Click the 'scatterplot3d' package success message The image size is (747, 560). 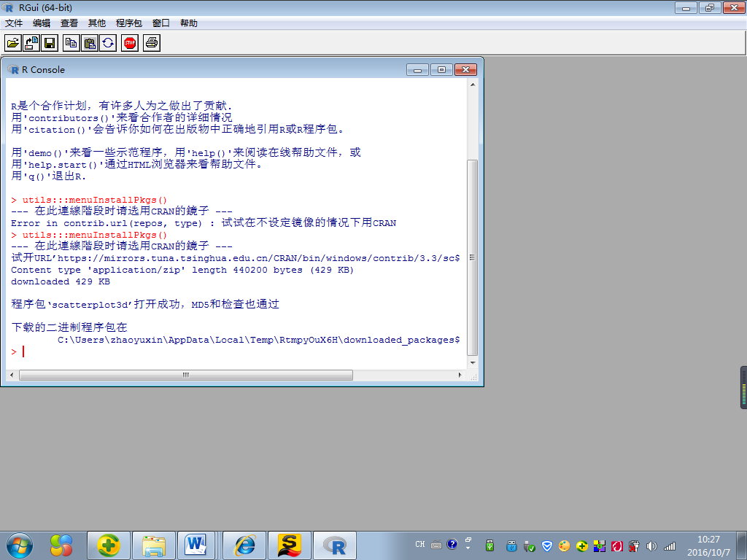145,304
